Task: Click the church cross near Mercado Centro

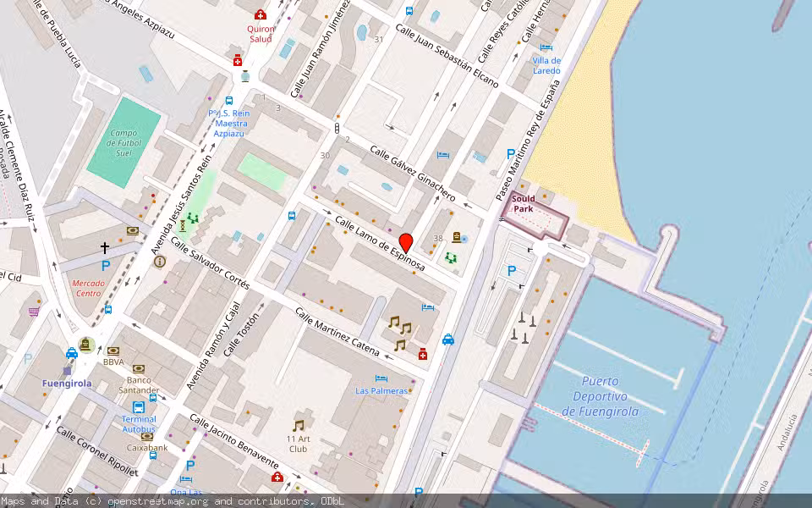Action: pyautogui.click(x=103, y=247)
